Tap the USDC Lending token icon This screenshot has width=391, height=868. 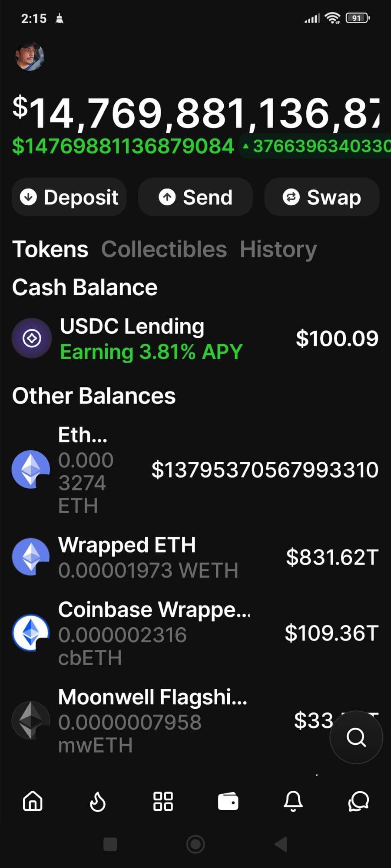click(x=32, y=338)
